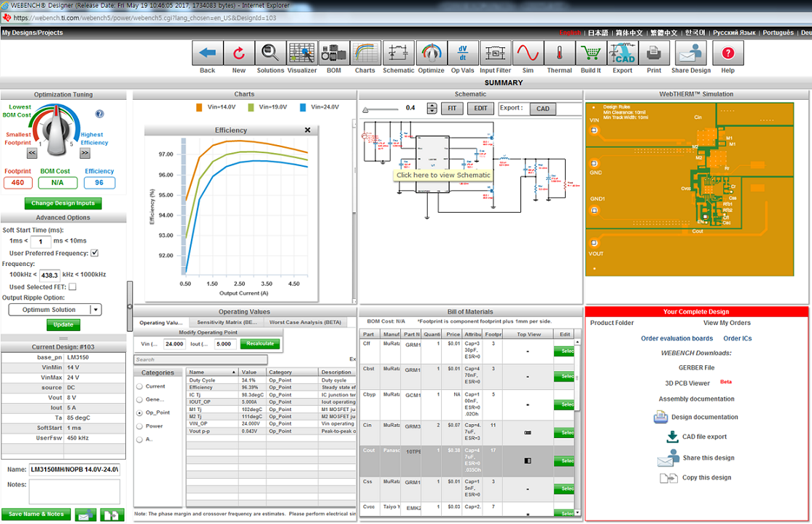Click the Export CAD button
Image resolution: width=812 pixels, height=524 pixels.
point(543,109)
